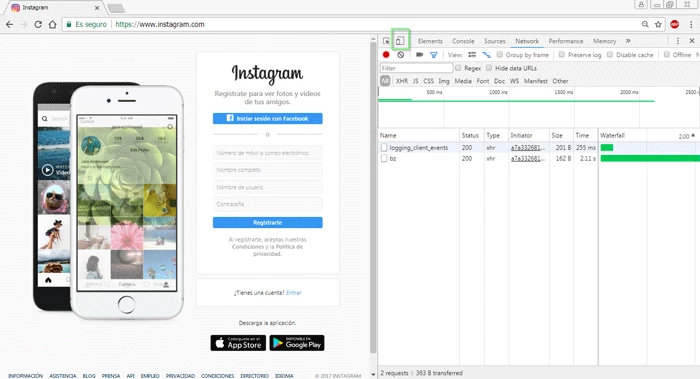Open the Console tab
700x379 pixels.
pyautogui.click(x=463, y=41)
